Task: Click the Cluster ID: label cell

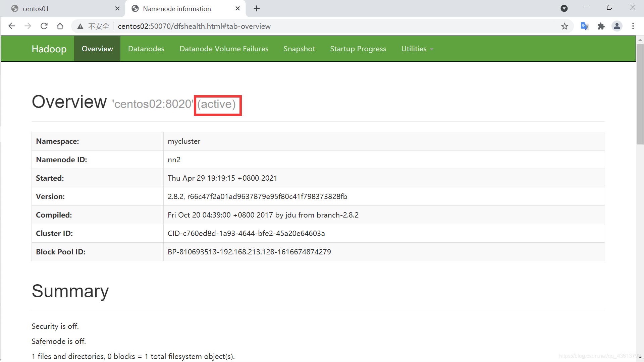Action: click(97, 234)
